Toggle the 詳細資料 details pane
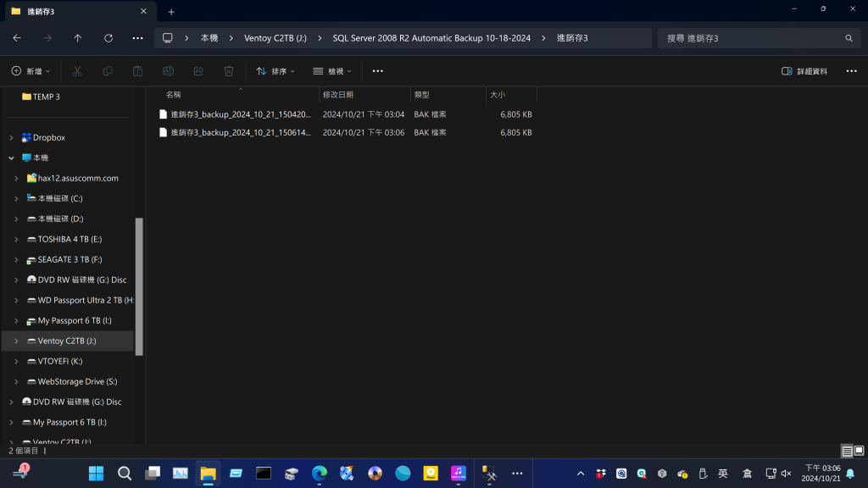 [804, 71]
